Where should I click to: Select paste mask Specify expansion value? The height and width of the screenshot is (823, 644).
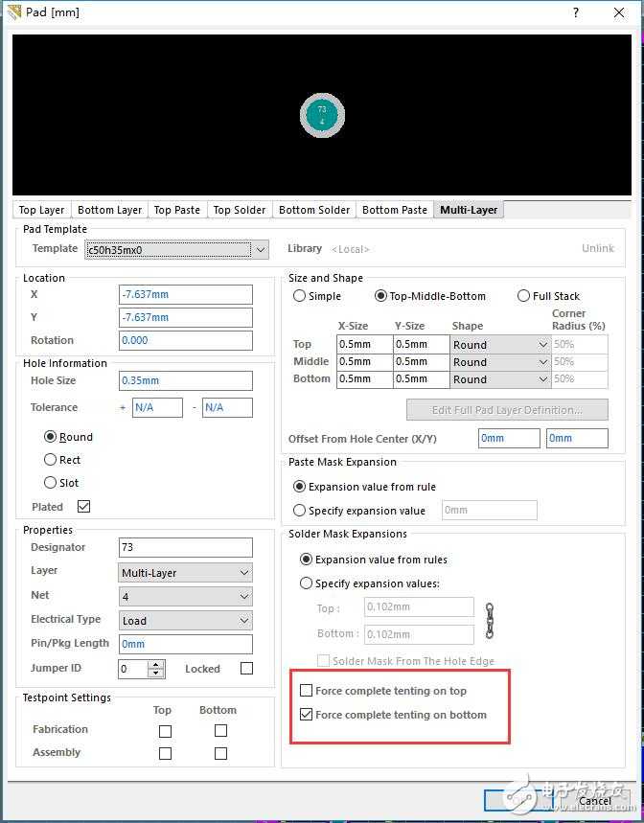coord(359,510)
